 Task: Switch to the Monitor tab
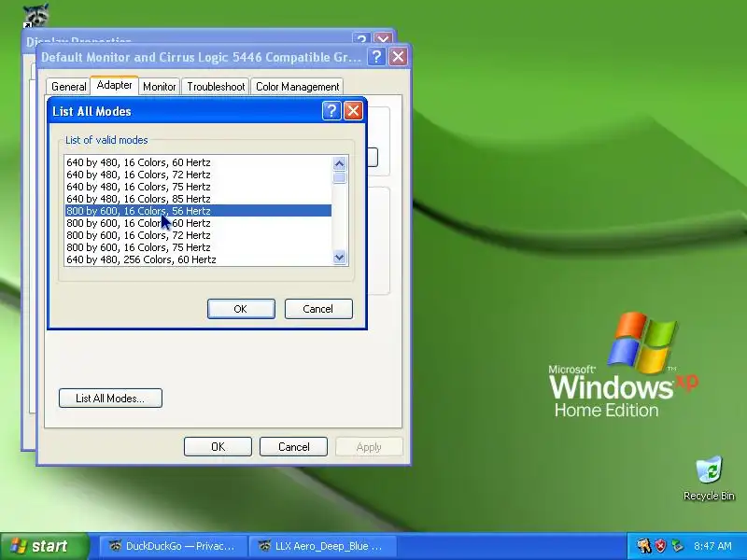point(159,87)
